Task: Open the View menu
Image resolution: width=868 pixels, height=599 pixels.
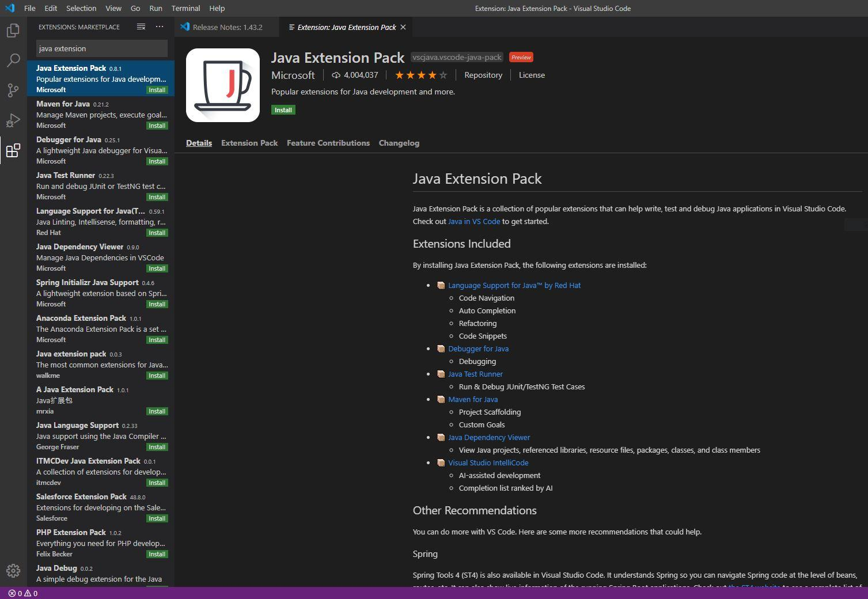Action: (x=113, y=8)
